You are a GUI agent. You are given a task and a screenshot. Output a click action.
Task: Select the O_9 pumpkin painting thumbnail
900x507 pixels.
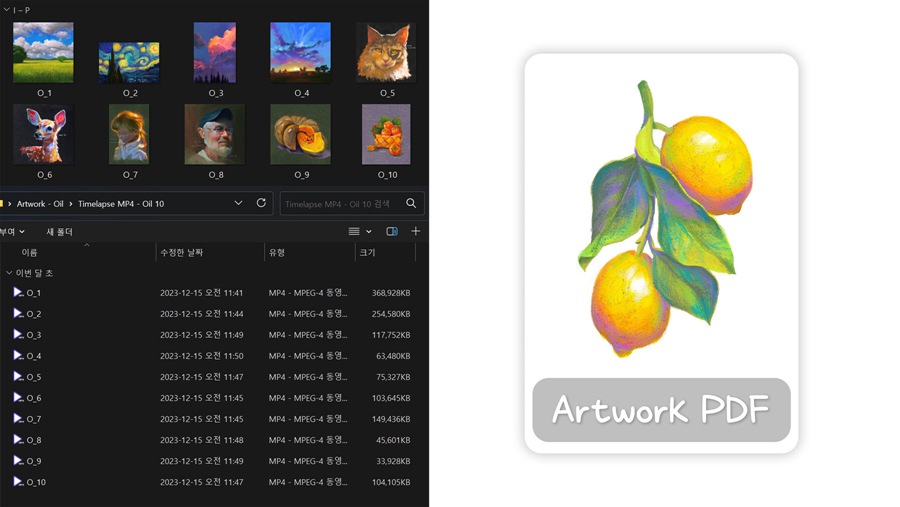pyautogui.click(x=301, y=133)
